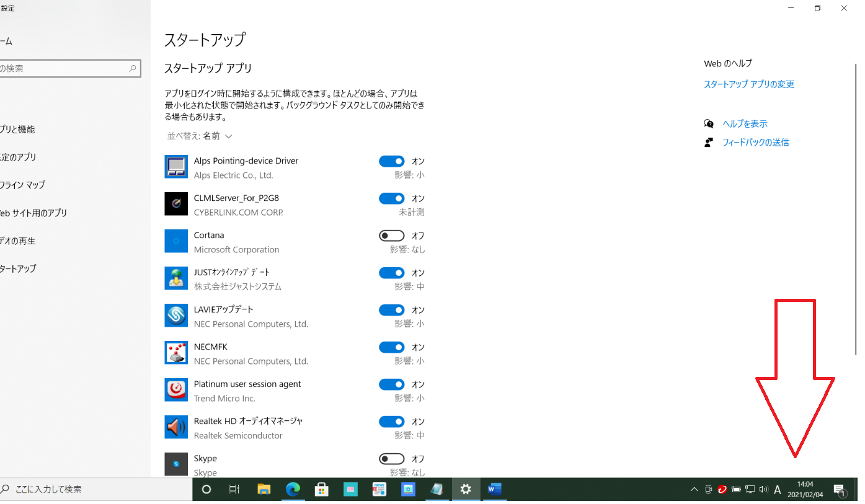Open スタートアップ アプリの変更 help link
The width and height of the screenshot is (865, 504).
tap(749, 84)
